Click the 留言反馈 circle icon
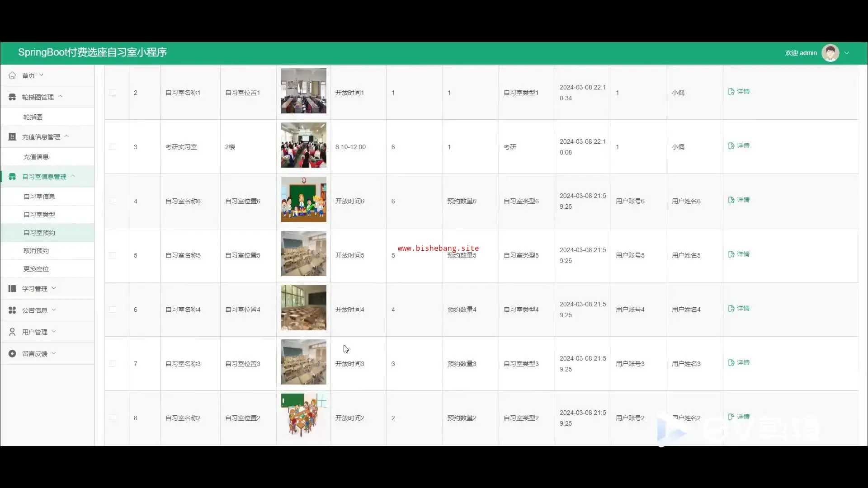This screenshot has width=868, height=488. [12, 354]
